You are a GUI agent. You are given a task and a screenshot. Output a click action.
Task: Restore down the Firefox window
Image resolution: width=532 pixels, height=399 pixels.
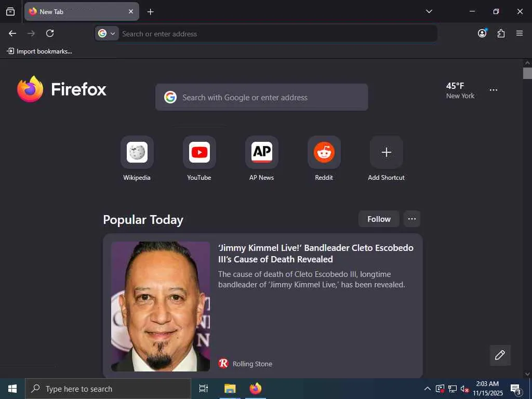[496, 11]
